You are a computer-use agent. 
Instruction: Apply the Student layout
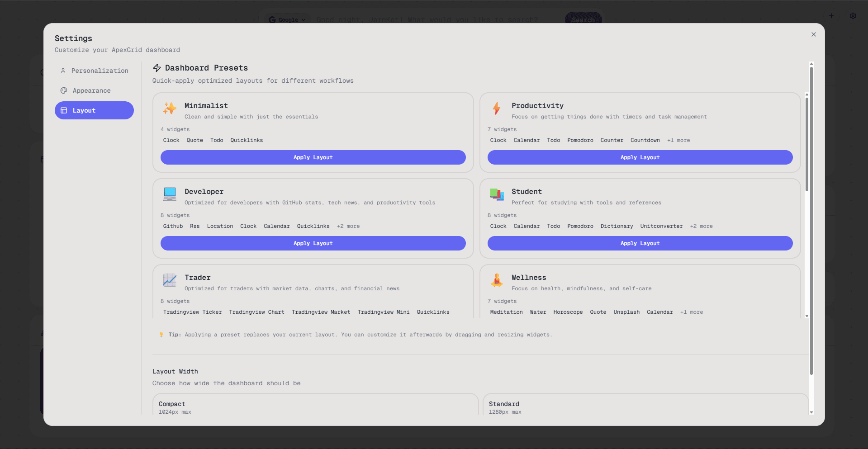640,243
